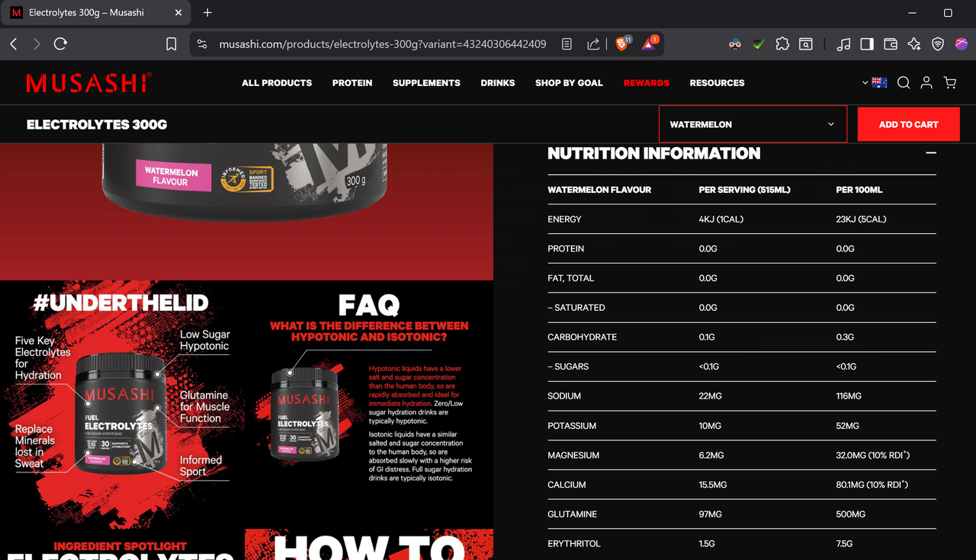Open the goggles avatar extension
Viewport: 976px width, 560px height.
(735, 44)
